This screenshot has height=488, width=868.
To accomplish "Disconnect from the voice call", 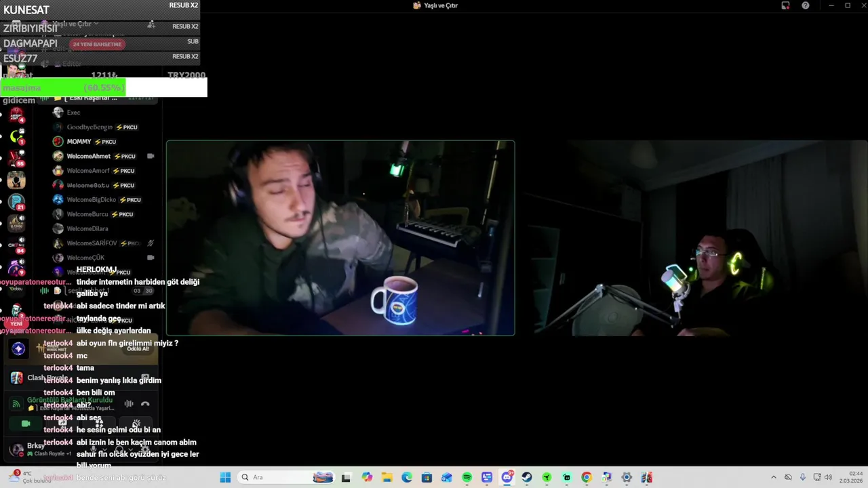I will click(145, 403).
